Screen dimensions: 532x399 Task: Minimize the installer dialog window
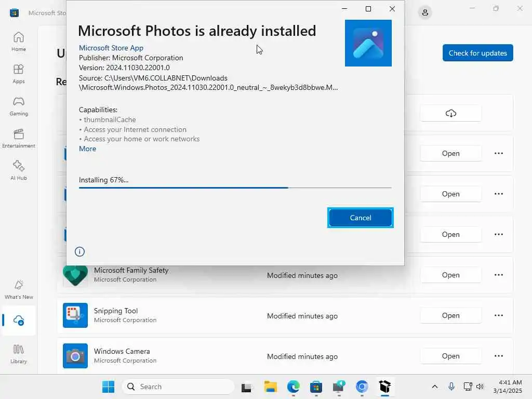[x=344, y=9]
